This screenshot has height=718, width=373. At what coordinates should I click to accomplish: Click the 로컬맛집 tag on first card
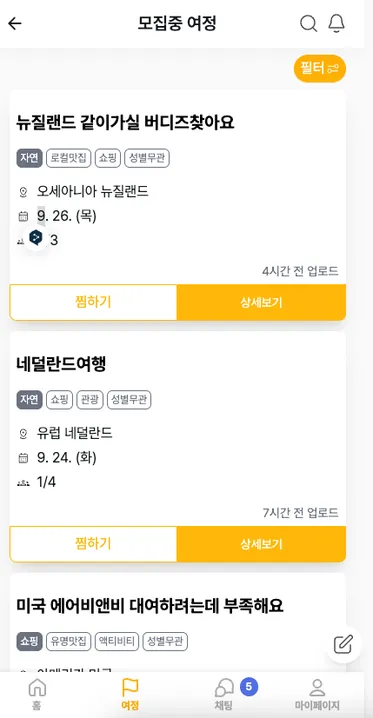(68, 158)
